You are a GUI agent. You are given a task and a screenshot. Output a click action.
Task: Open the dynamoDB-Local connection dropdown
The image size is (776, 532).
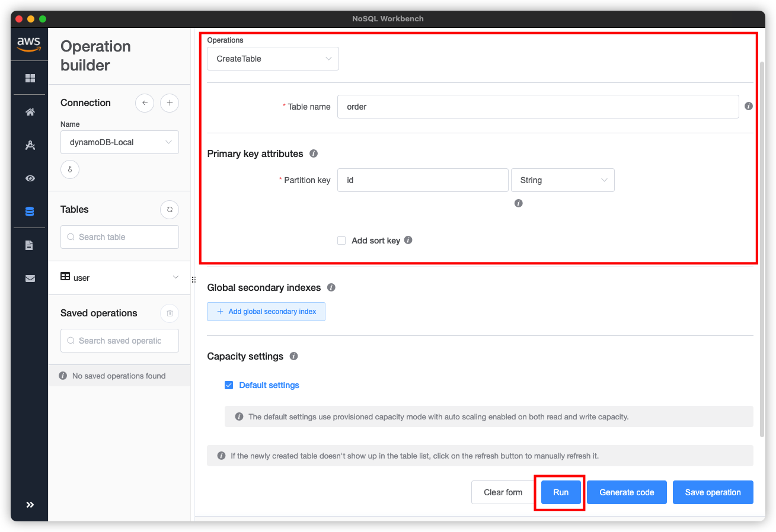[120, 142]
